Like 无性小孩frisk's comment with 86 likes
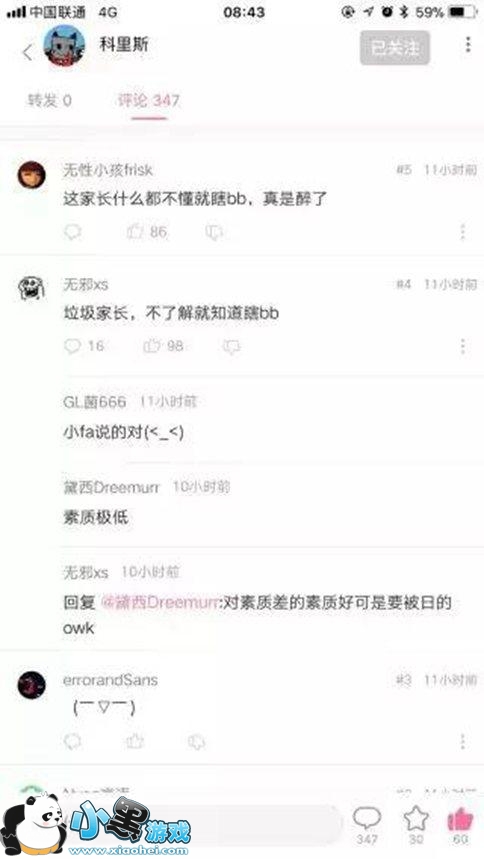The height and width of the screenshot is (859, 484). point(147,232)
